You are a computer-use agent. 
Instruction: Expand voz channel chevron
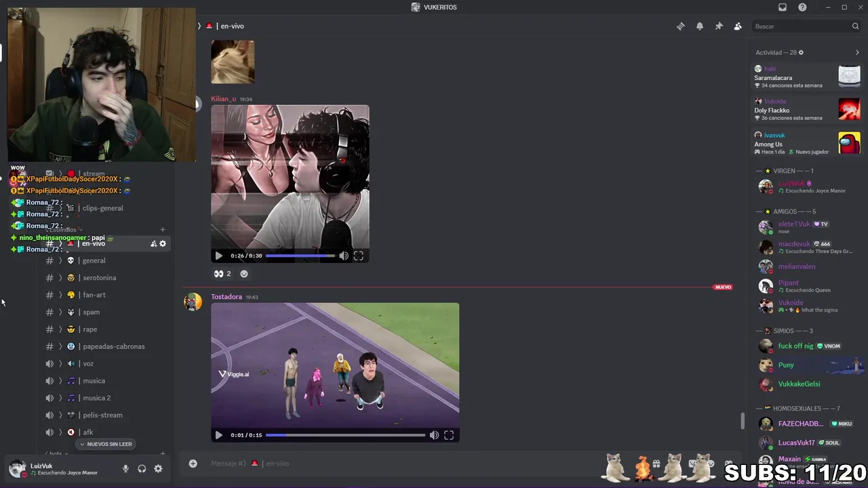tap(60, 364)
